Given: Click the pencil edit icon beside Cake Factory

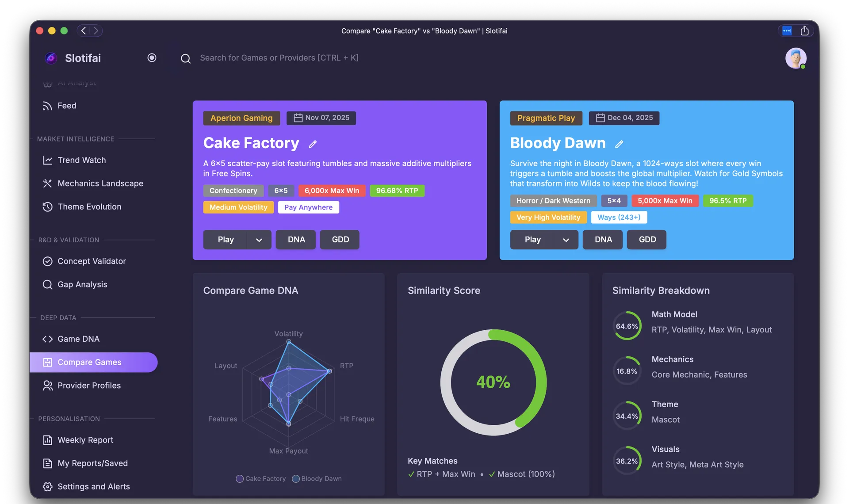Looking at the screenshot, I should point(313,144).
